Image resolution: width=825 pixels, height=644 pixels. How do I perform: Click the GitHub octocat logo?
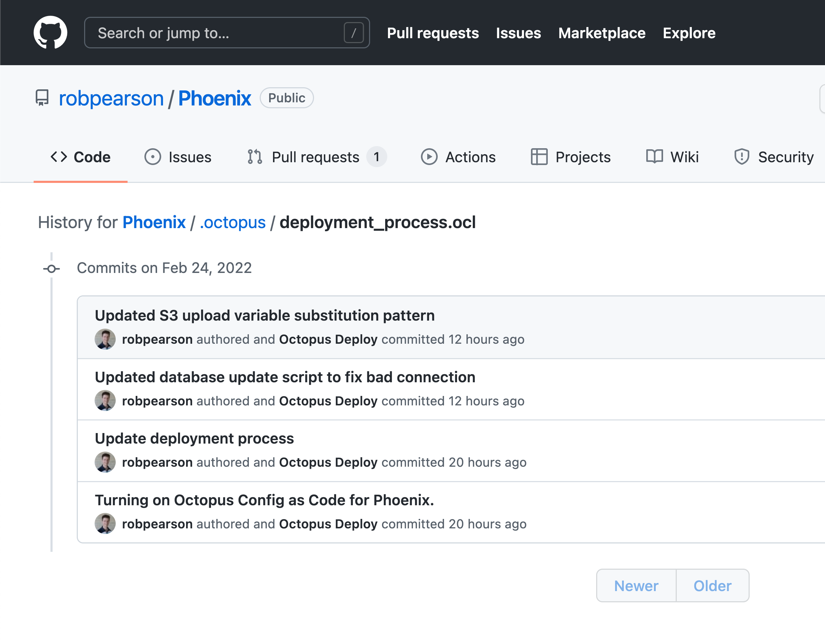50,33
